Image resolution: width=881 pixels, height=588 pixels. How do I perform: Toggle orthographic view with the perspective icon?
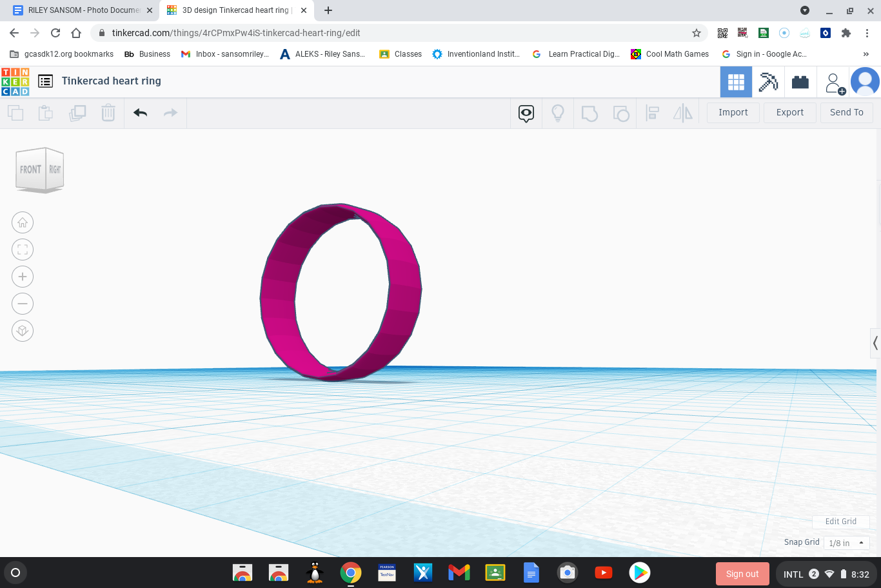(23, 330)
